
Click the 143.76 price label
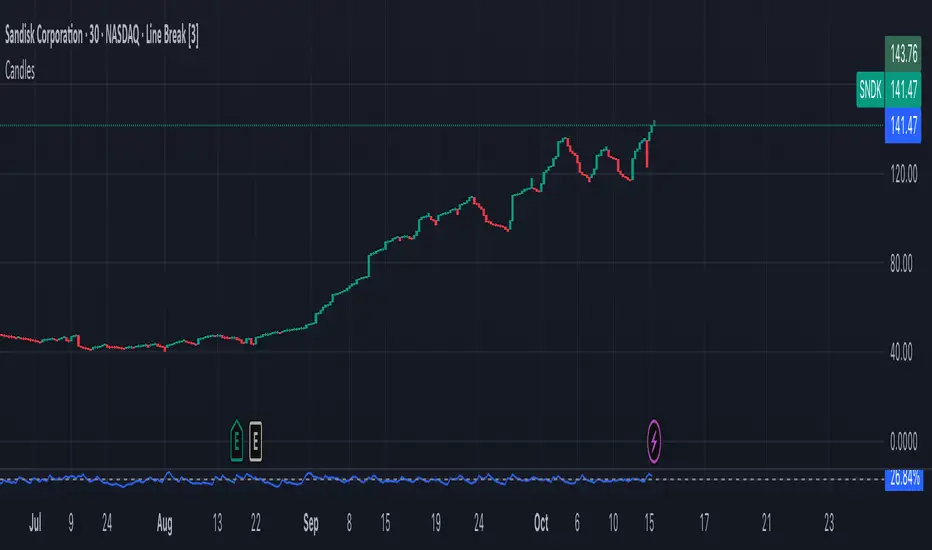tap(905, 53)
